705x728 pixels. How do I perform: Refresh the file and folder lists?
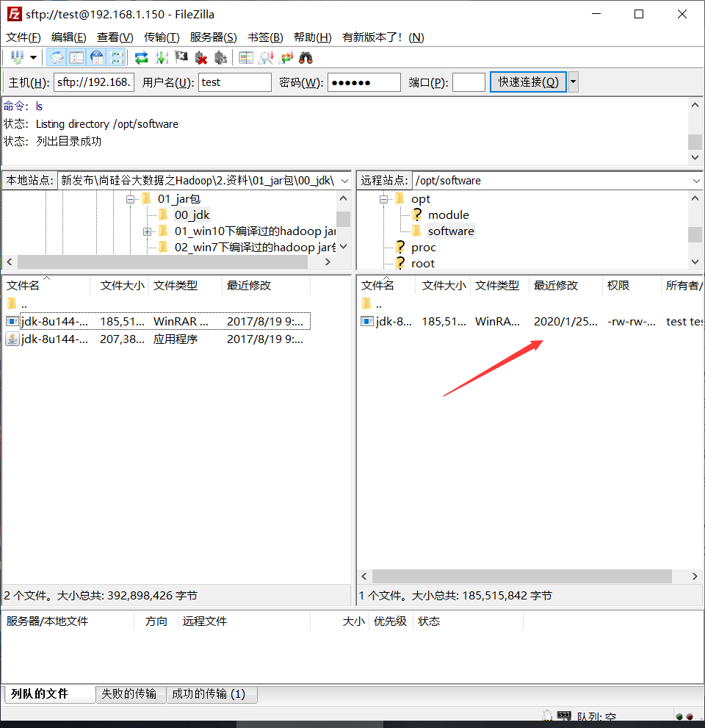[141, 57]
